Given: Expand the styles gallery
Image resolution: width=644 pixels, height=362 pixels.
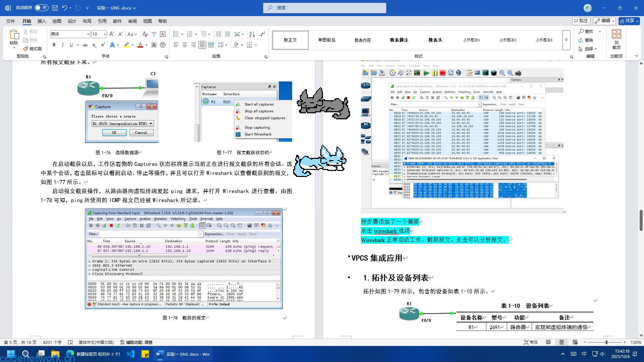Looking at the screenshot, I should pos(566,40).
